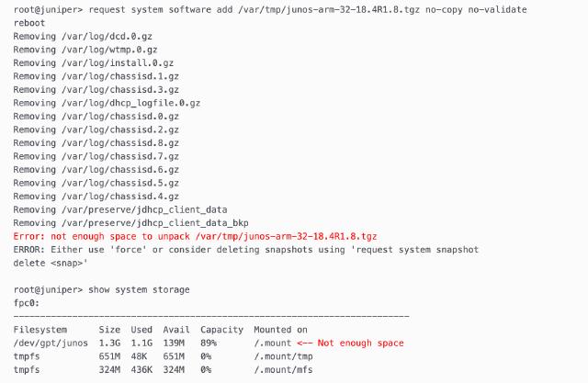
Task: Click the 'Capacity' column header
Action: (x=221, y=330)
